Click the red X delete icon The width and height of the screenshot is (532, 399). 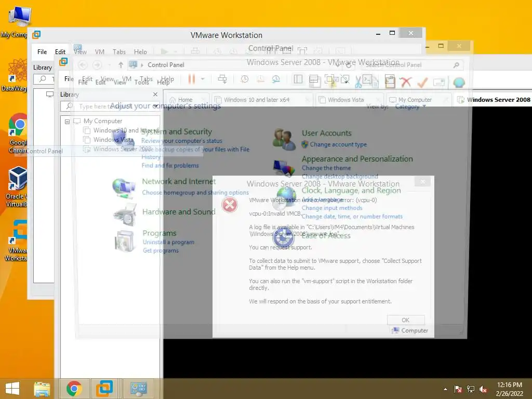pyautogui.click(x=406, y=82)
